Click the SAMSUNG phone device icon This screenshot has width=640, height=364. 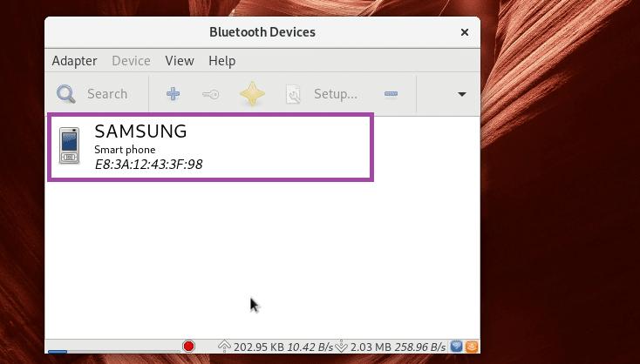70,145
